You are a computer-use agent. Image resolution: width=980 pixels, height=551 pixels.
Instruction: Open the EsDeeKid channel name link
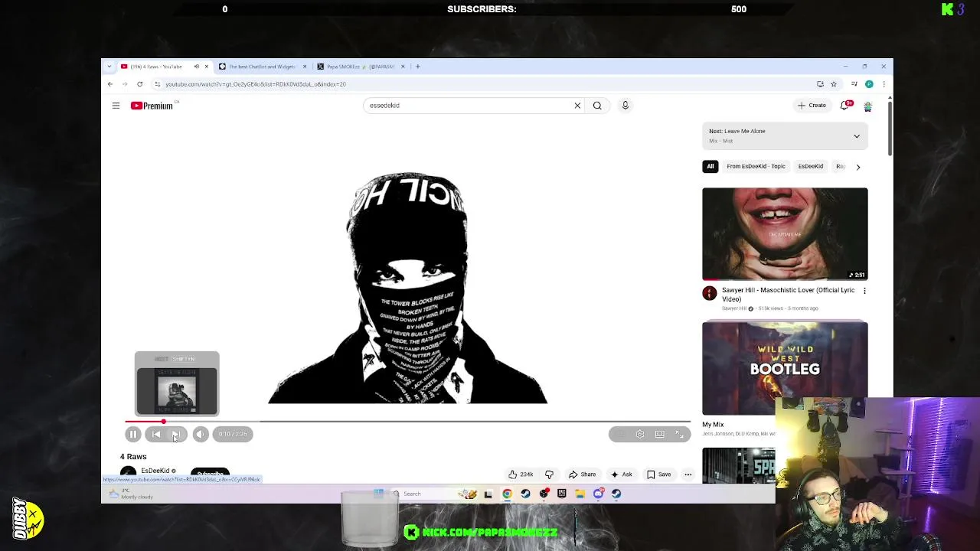(155, 471)
